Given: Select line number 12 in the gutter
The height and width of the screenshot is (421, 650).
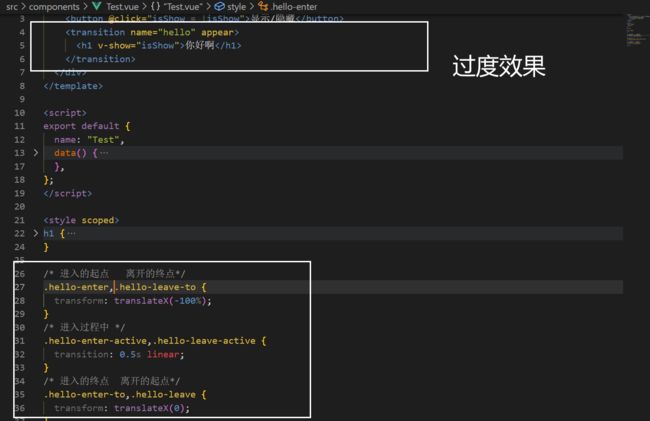Looking at the screenshot, I should (x=19, y=140).
